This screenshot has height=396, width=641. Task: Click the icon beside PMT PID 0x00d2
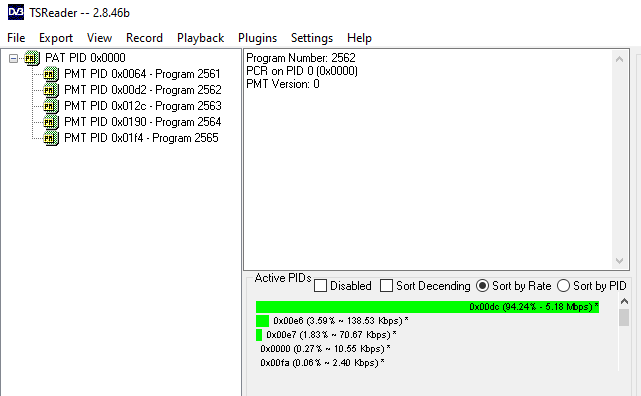point(51,90)
